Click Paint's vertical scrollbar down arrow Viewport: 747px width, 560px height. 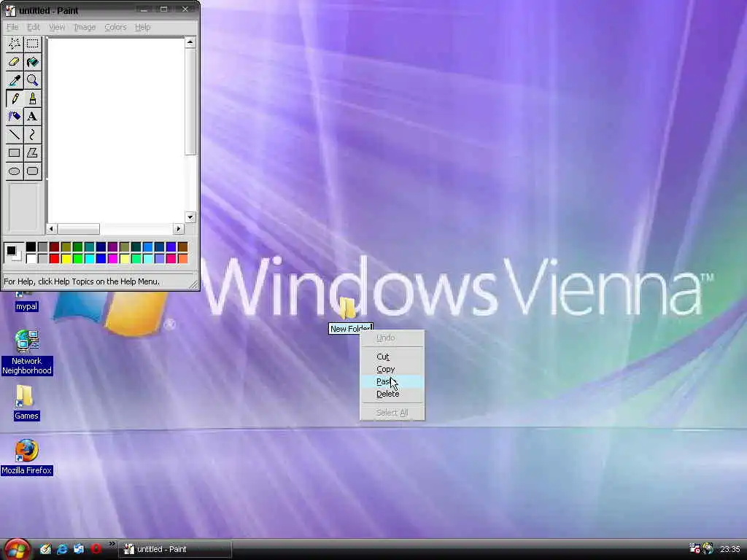pyautogui.click(x=190, y=217)
